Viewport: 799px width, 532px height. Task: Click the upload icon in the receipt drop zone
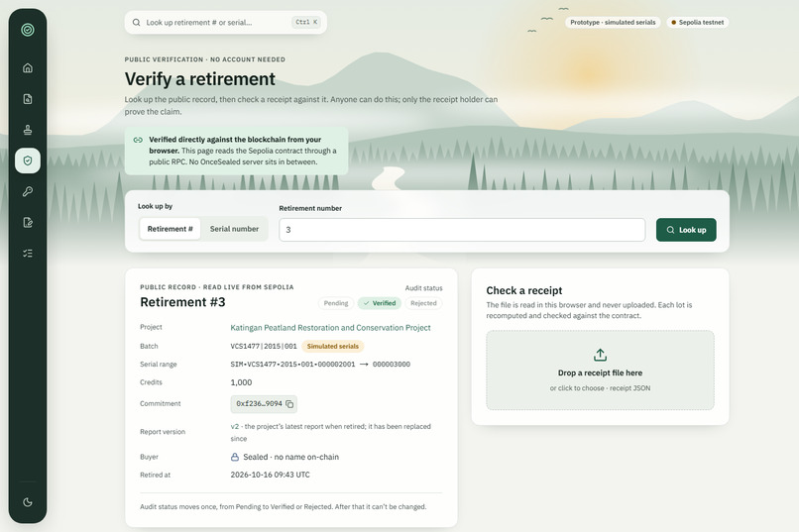[600, 355]
